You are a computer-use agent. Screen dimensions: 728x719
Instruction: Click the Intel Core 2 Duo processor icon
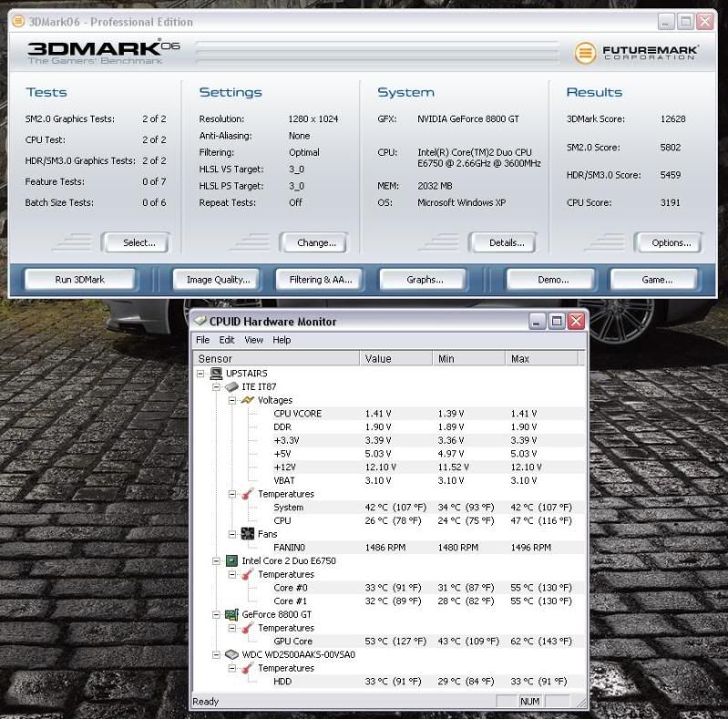pos(231,560)
